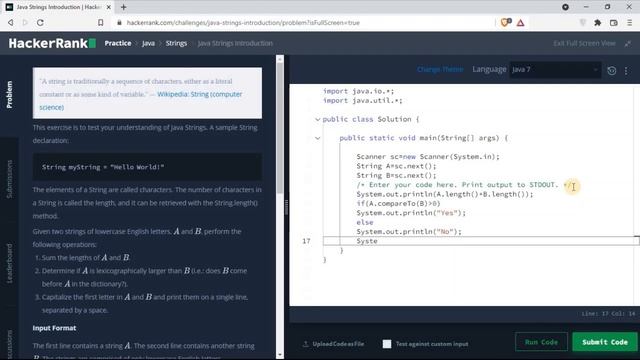Collapse the public class Solution fold arrow
Image resolution: width=640 pixels, height=360 pixels.
318,119
